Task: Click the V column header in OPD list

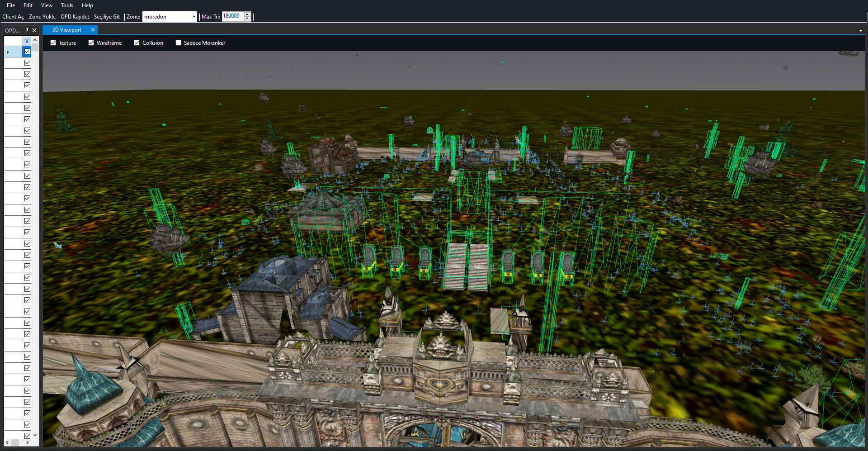Action: (x=27, y=41)
